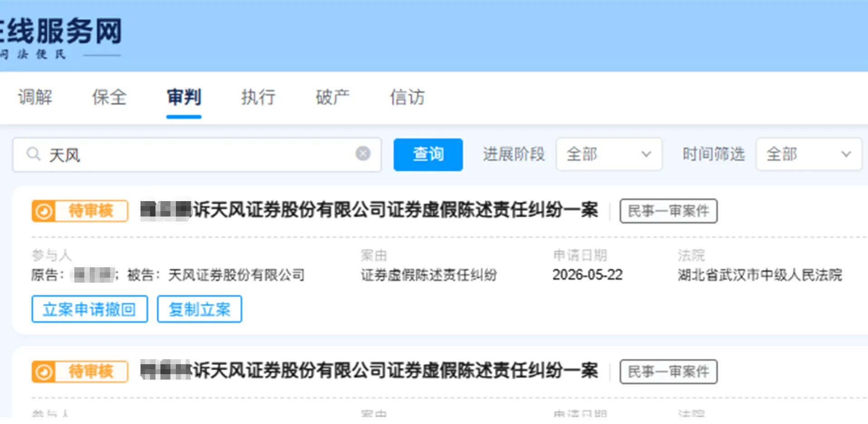Click the 法院 label in first case

691,255
